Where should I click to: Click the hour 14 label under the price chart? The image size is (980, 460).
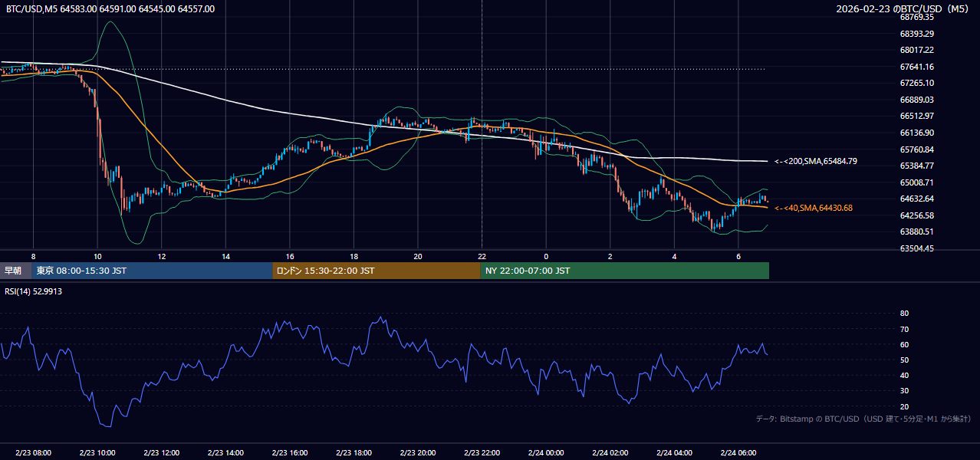point(225,256)
